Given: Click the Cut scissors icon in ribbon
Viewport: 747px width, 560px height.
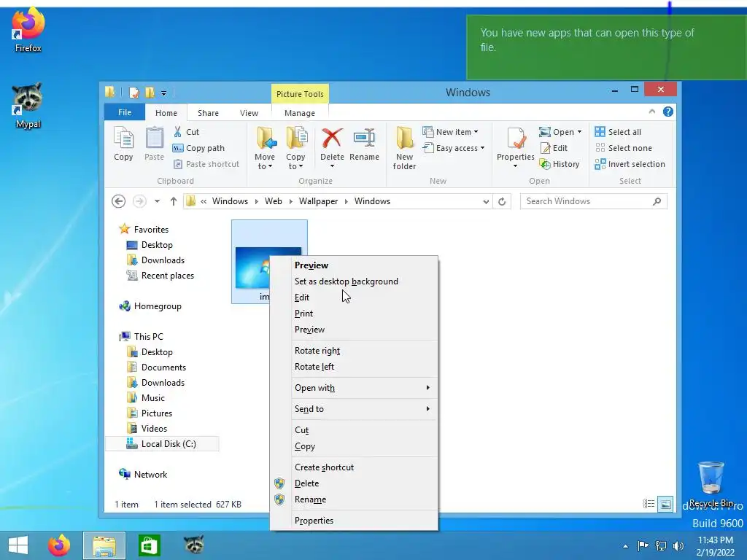Looking at the screenshot, I should (x=178, y=132).
